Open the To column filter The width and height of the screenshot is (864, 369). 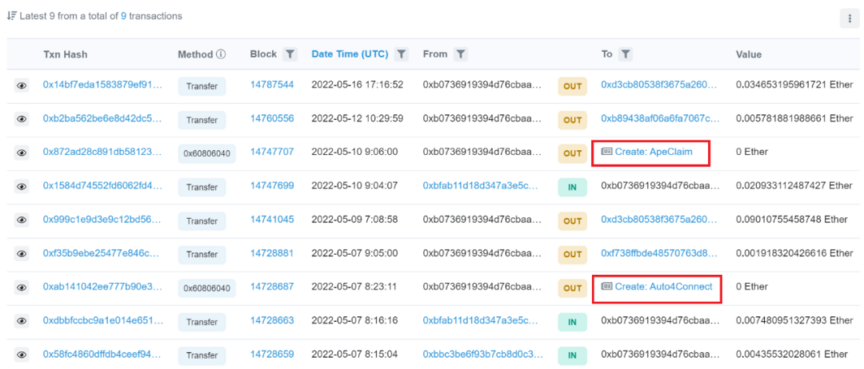[625, 54]
